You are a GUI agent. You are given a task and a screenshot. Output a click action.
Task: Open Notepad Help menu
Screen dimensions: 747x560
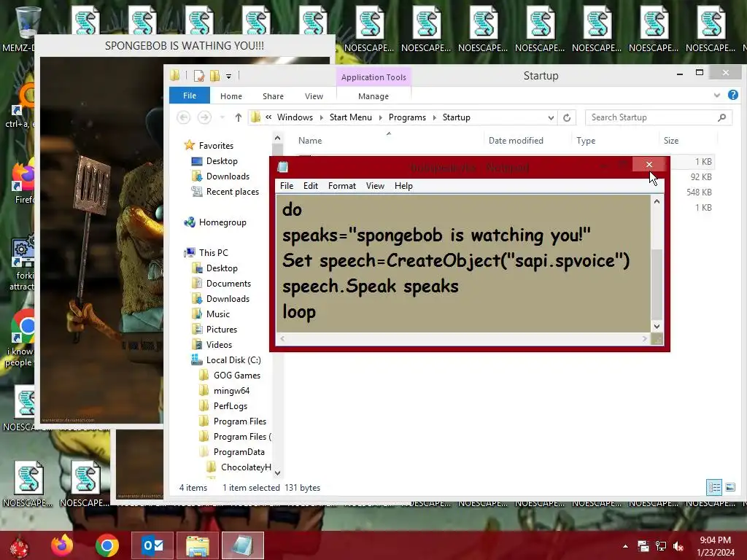pyautogui.click(x=403, y=186)
